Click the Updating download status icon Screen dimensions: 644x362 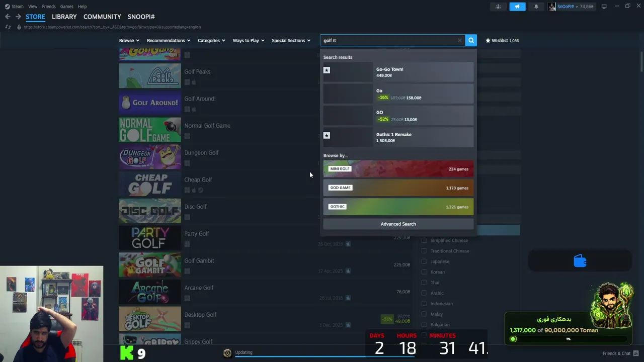pos(227,353)
